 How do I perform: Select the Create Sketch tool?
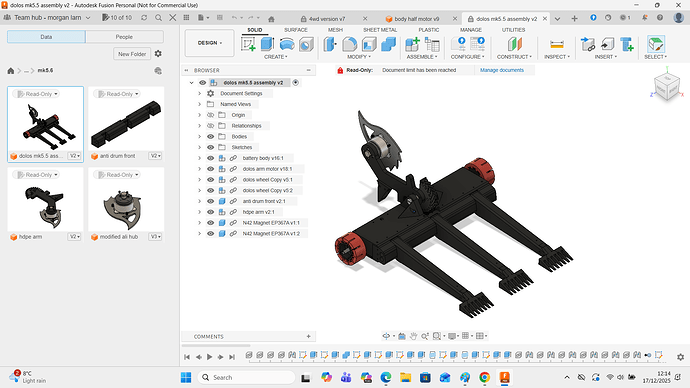click(x=248, y=44)
